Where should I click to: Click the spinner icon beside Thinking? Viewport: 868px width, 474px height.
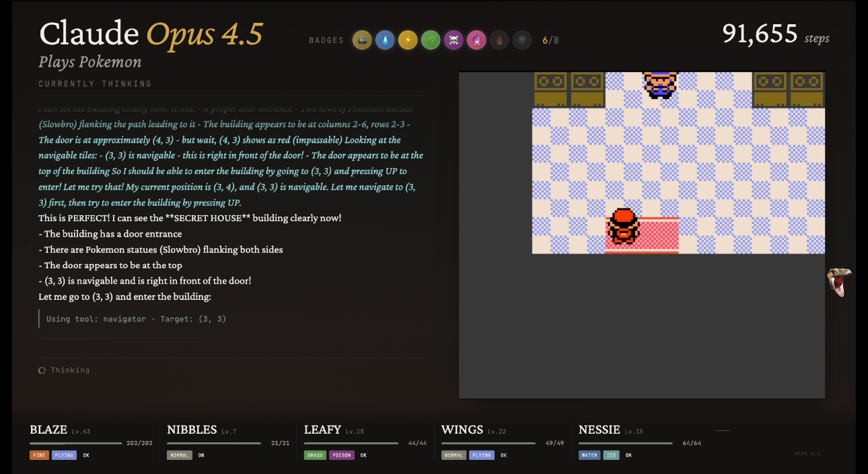42,370
